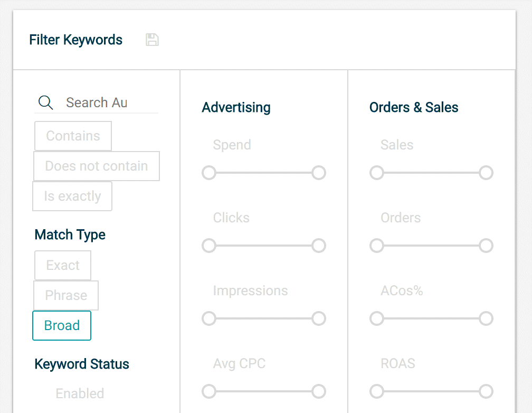Deselect the Broad match type
532x413 pixels.
coord(62,325)
